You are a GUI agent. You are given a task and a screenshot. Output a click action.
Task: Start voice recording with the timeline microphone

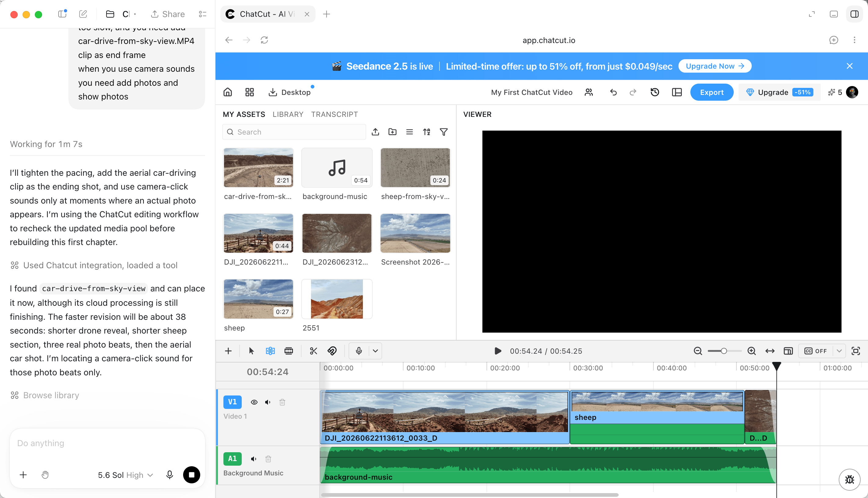tap(359, 351)
